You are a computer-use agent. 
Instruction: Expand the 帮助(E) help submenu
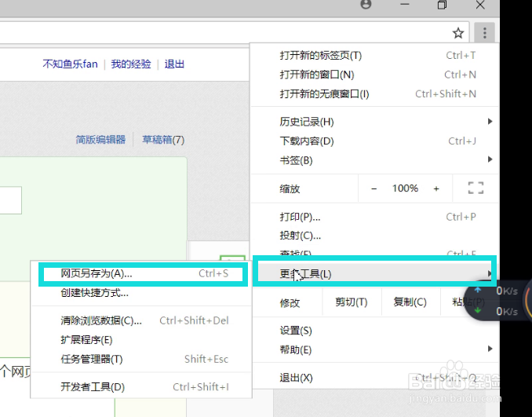pos(374,349)
